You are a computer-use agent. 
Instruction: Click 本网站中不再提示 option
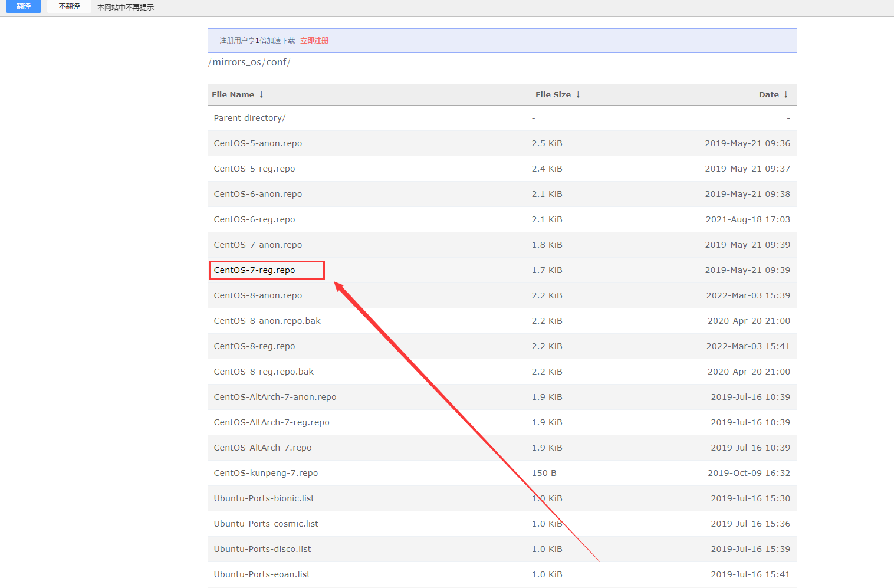point(126,7)
